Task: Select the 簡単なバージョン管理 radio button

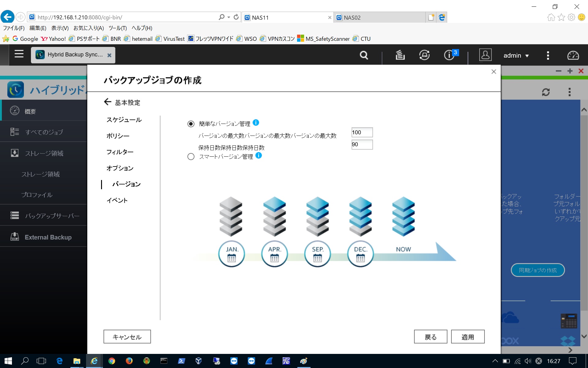Action: tap(191, 124)
